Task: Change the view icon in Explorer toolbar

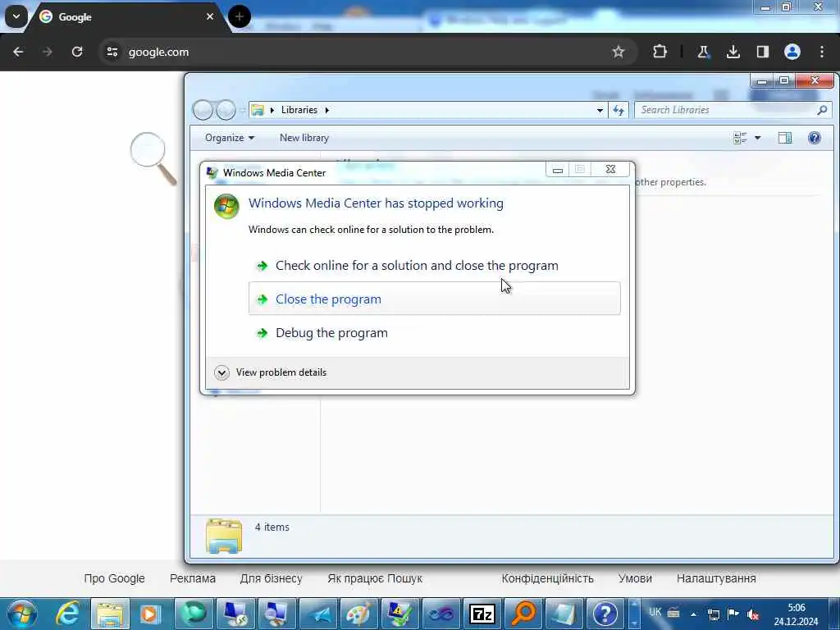Action: [x=740, y=138]
